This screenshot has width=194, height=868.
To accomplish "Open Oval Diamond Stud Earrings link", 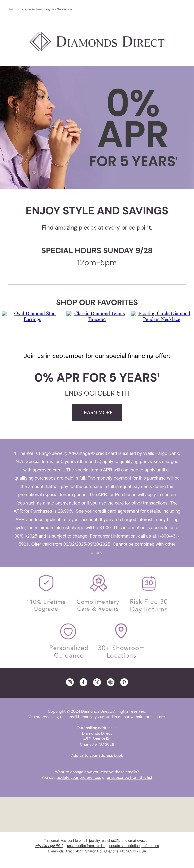I will coord(32,316).
